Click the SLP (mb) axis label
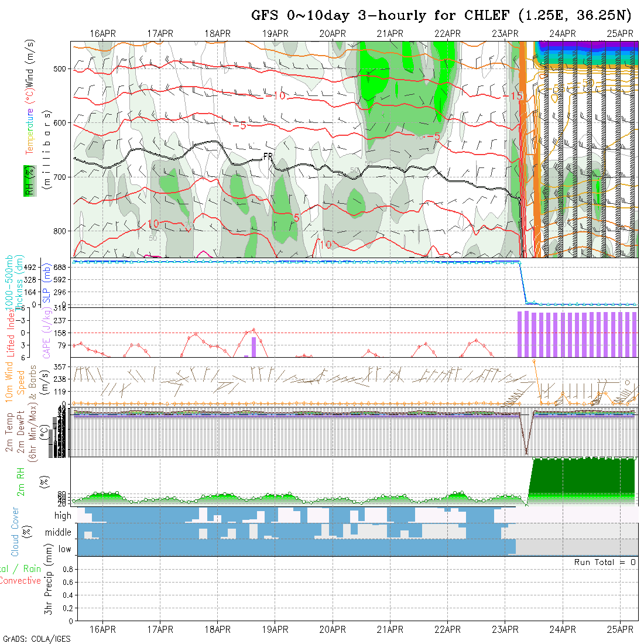The width and height of the screenshot is (644, 644). coord(46,283)
